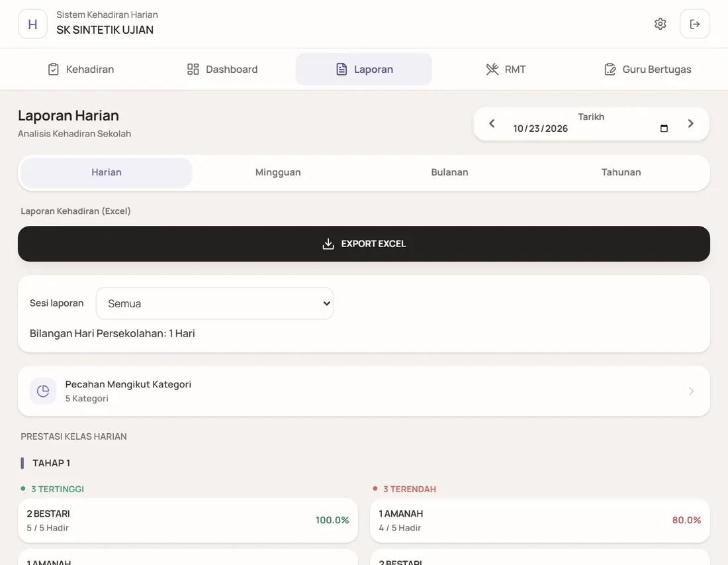The image size is (728, 565).
Task: Switch to the Dashboard tab
Action: (222, 70)
